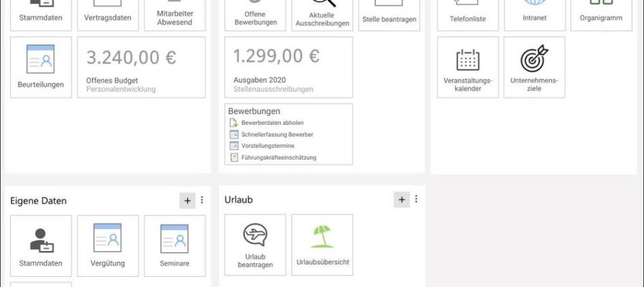Image resolution: width=644 pixels, height=287 pixels.
Task: Open the Organigramm tile
Action: tap(601, 15)
